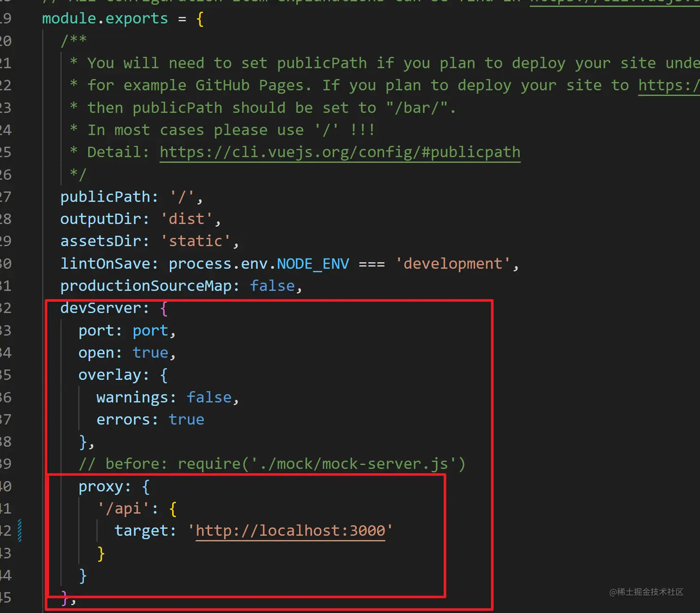Select the lintOnSave property name

coord(106,264)
